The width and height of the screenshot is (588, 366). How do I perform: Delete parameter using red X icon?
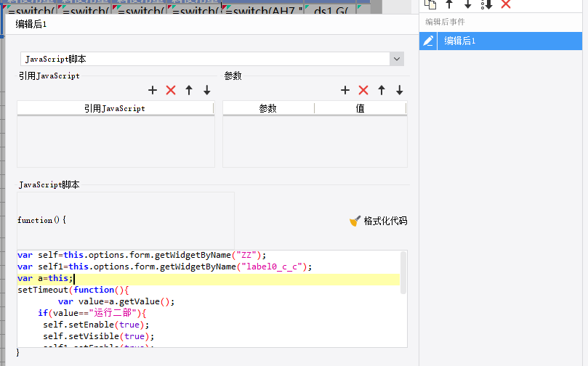click(363, 90)
